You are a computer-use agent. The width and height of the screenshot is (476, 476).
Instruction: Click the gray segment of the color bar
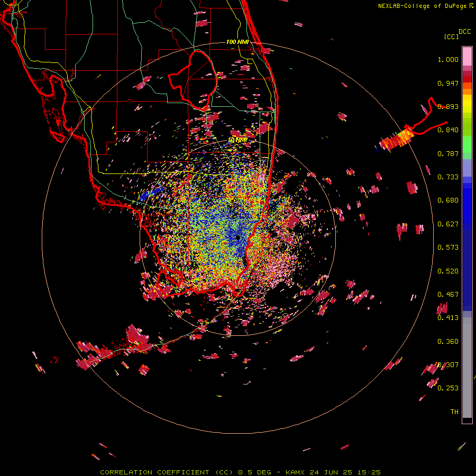click(x=467, y=368)
